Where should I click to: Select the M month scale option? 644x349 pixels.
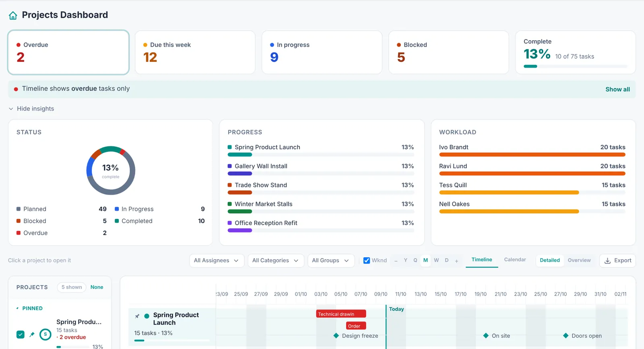pyautogui.click(x=425, y=260)
